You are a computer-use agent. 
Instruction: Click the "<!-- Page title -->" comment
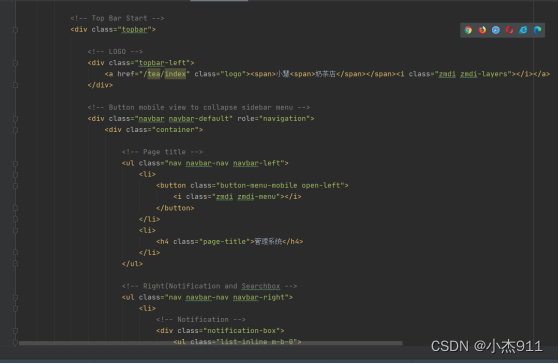point(162,152)
